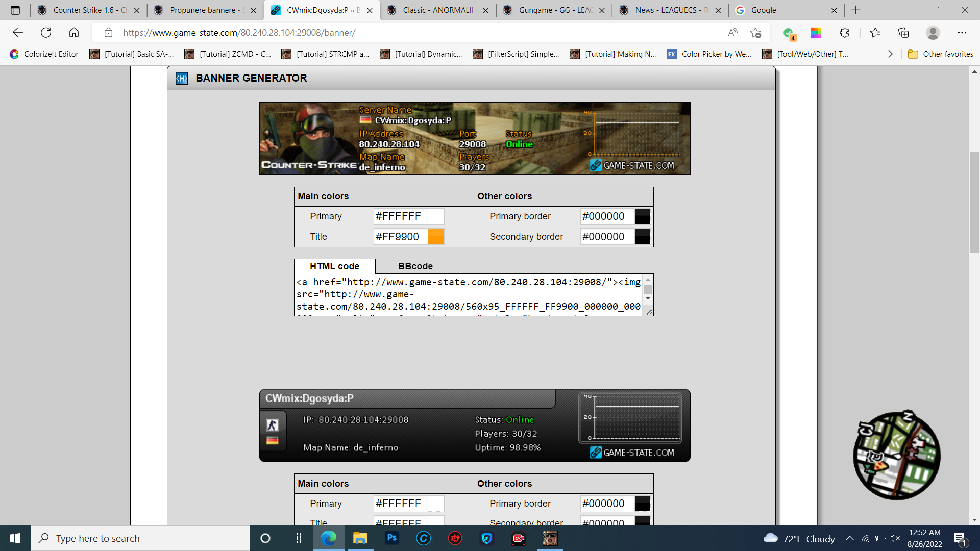Click the browser Back arrow
The width and height of the screenshot is (980, 551).
(18, 33)
